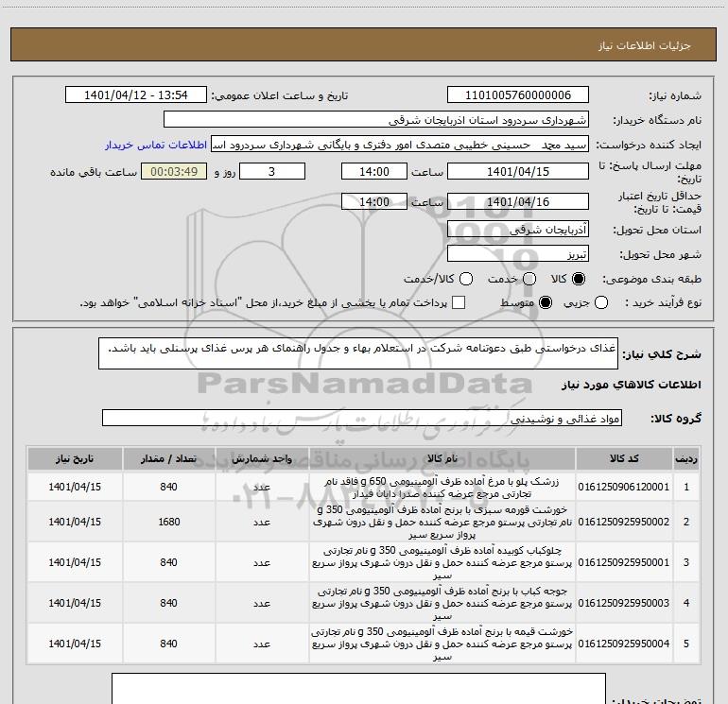
Task: Click the delivery city field تبریز
Action: point(518,254)
